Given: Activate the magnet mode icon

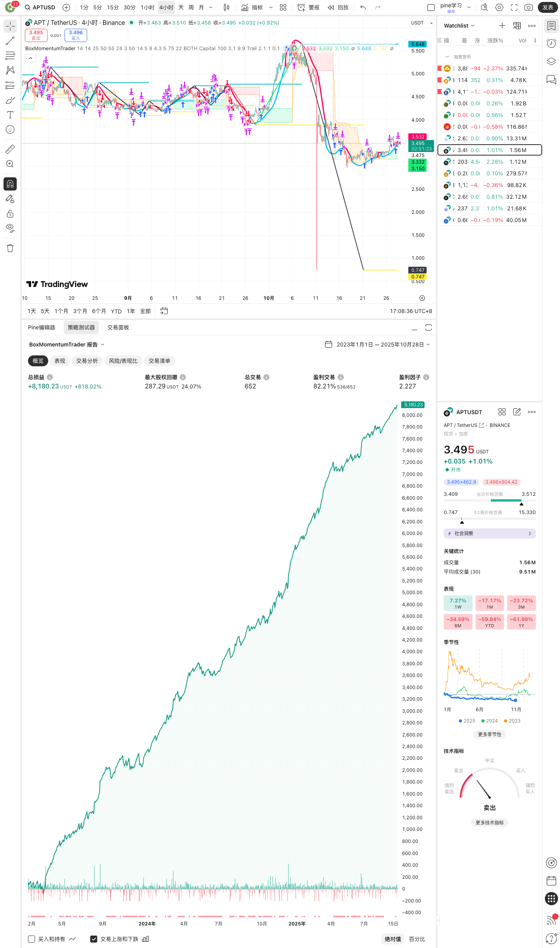Looking at the screenshot, I should pyautogui.click(x=10, y=184).
